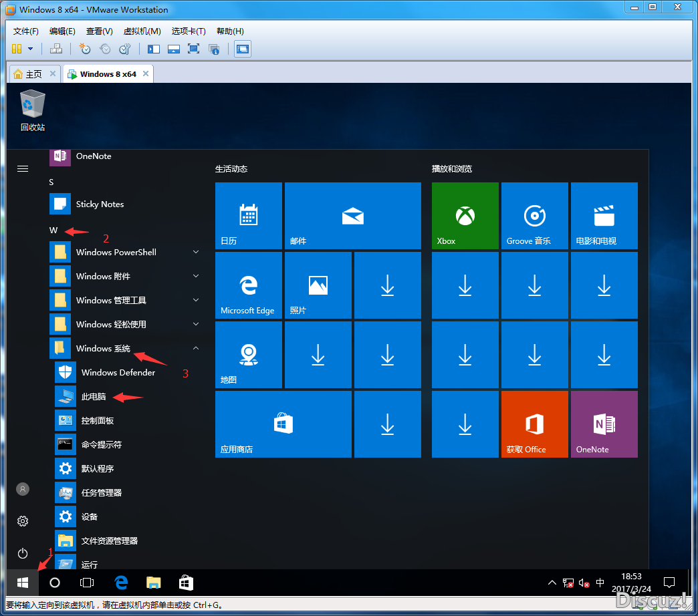Open the 照片 tile
The height and width of the screenshot is (616, 698).
tap(318, 285)
